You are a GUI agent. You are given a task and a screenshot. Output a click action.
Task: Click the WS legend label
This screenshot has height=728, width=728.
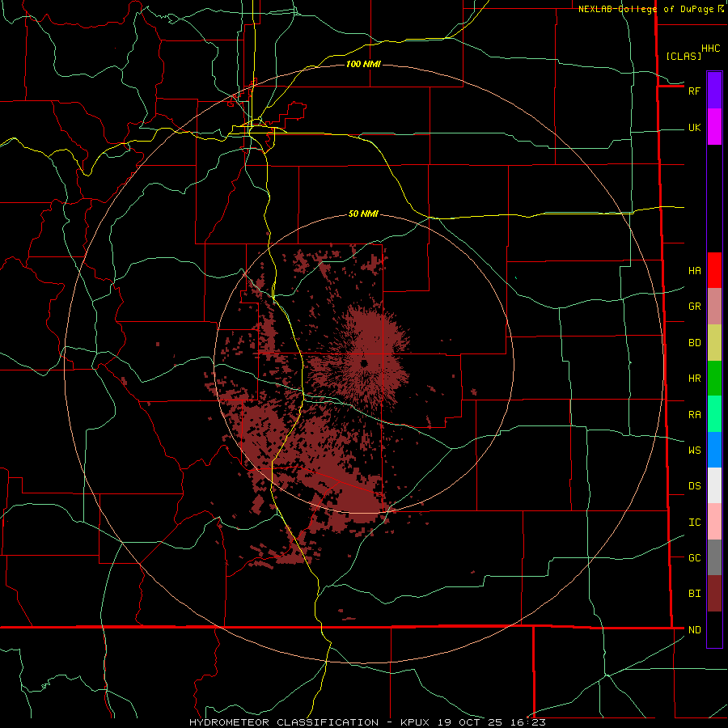coord(694,450)
